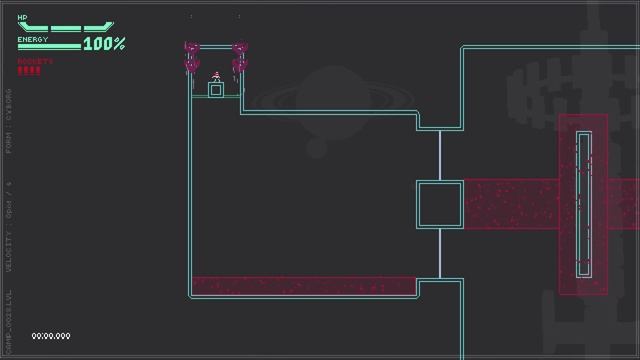Screen dimensions: 640x360
Task: Click the 00:00.000 timer
Action: click(51, 336)
